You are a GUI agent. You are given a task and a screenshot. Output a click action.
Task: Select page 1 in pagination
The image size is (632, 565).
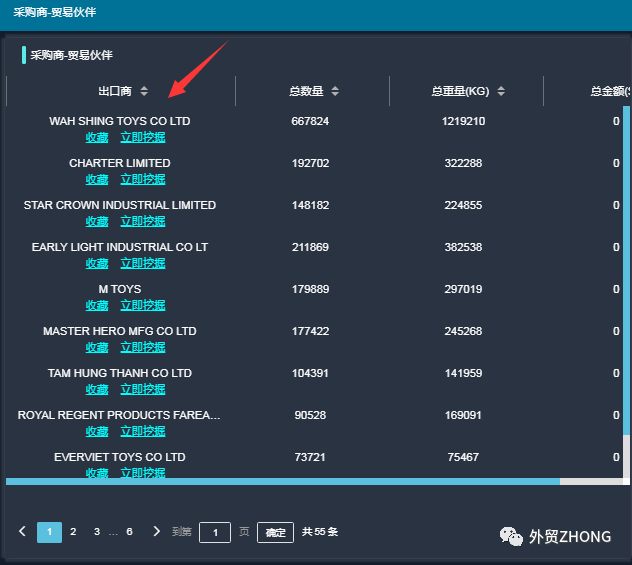pos(50,532)
